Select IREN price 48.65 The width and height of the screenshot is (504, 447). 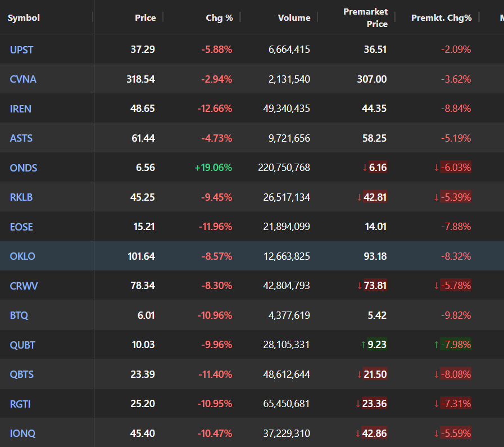[x=143, y=109]
